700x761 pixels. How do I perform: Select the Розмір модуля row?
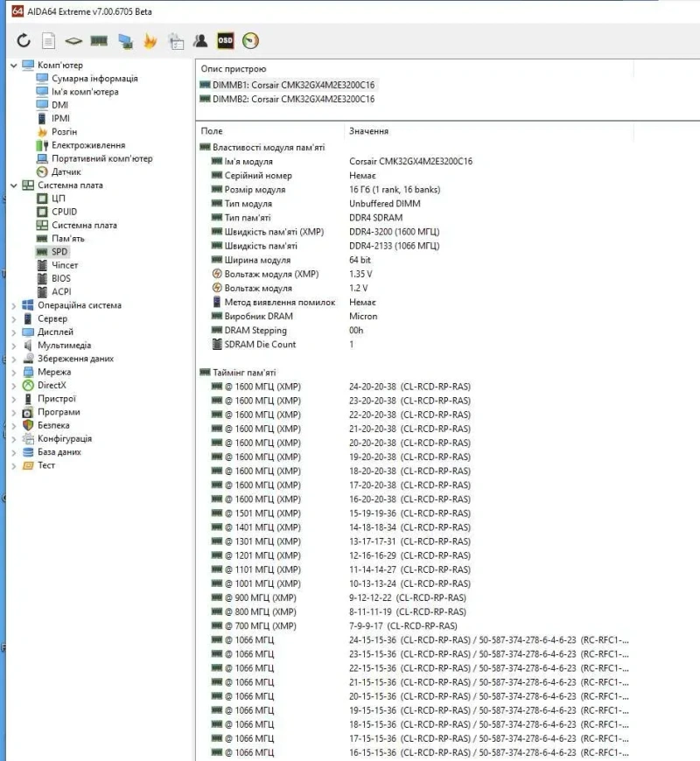coord(325,190)
